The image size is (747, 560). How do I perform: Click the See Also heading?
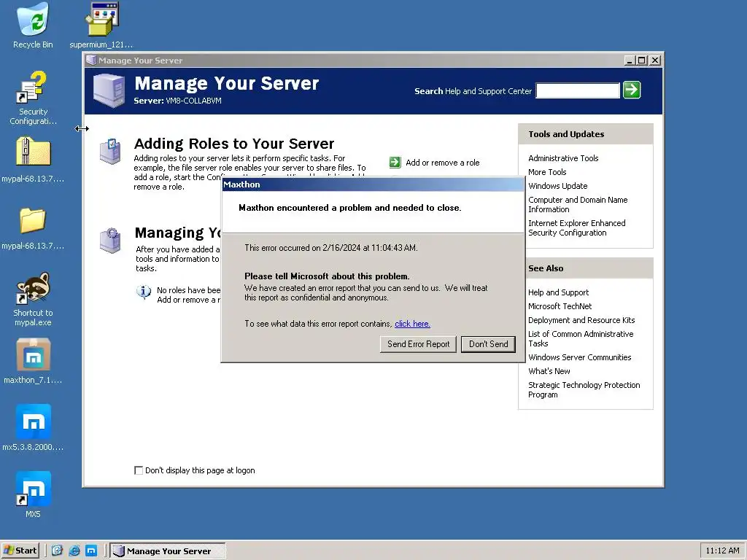point(546,268)
